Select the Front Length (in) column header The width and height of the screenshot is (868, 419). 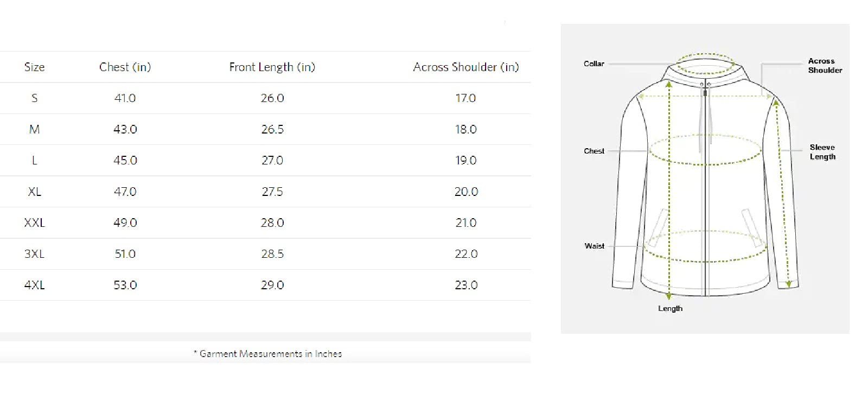click(x=272, y=67)
